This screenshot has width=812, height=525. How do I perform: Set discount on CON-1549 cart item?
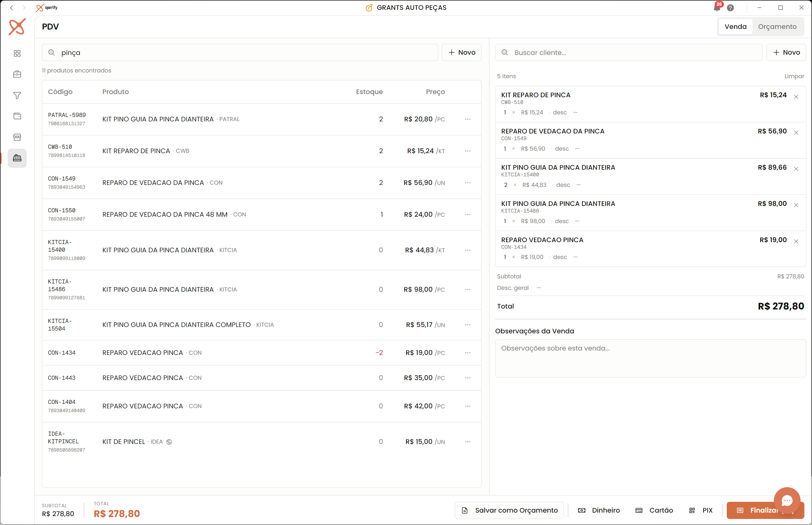click(x=577, y=149)
